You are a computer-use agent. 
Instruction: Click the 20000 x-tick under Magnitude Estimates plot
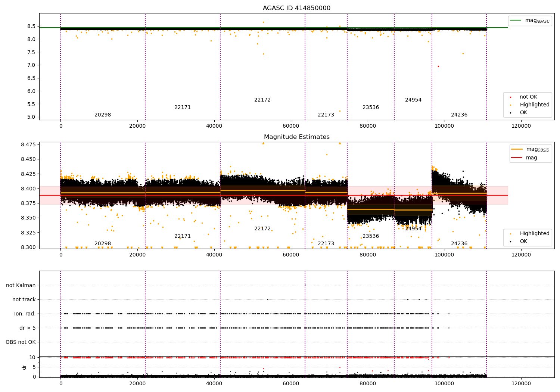point(137,255)
